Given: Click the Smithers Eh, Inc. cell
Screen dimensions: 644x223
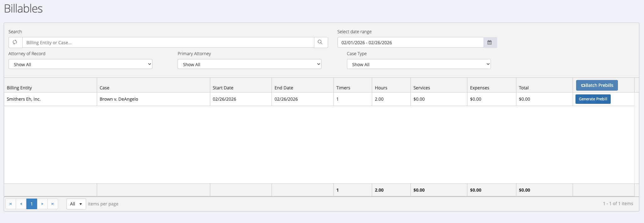Looking at the screenshot, I should tap(50, 99).
